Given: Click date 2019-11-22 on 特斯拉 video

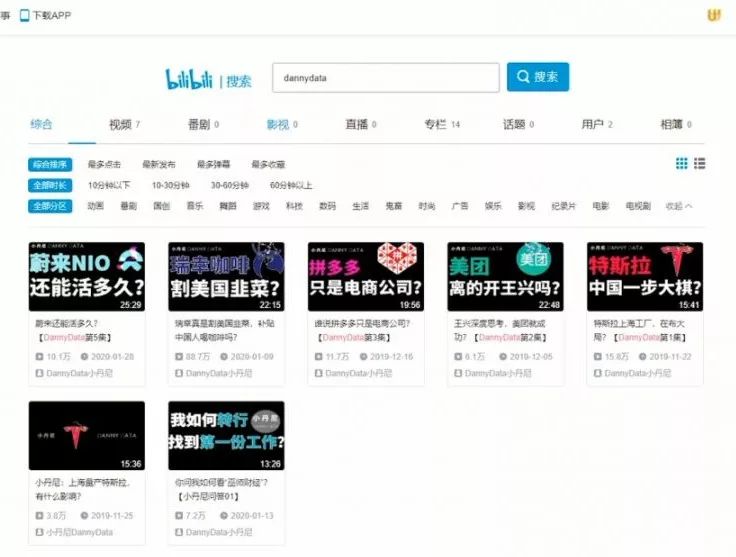Looking at the screenshot, I should [670, 357].
